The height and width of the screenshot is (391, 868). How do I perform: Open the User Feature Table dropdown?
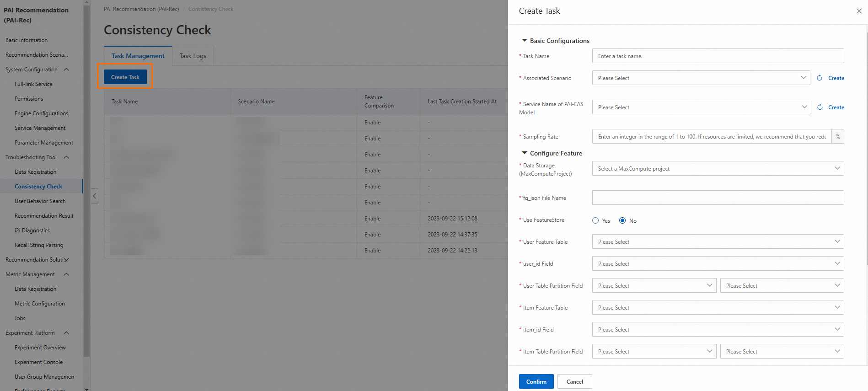coord(718,242)
